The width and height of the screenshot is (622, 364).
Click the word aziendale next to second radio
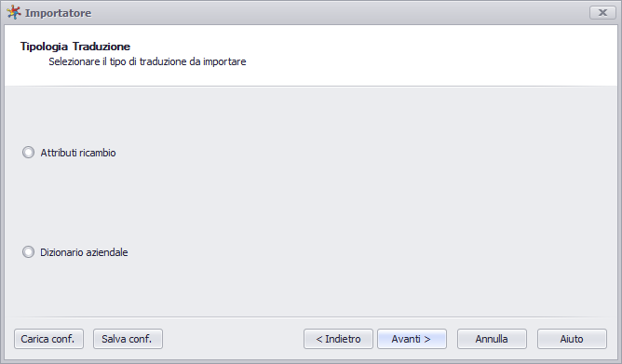107,252
